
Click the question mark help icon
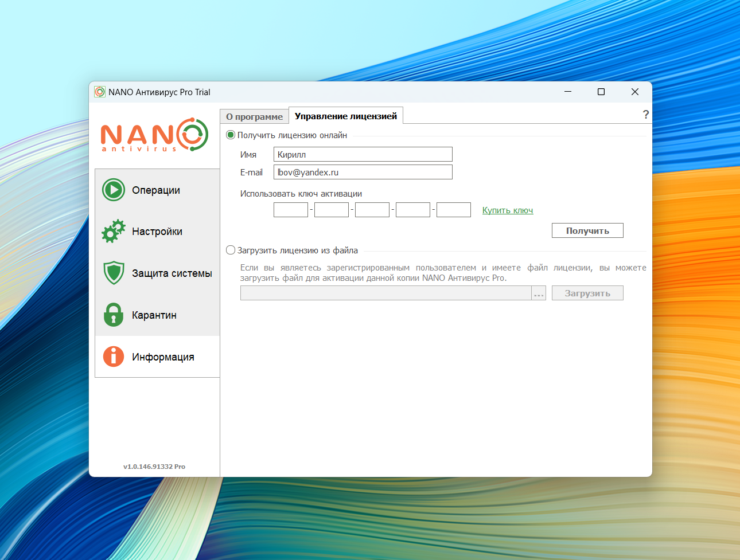coord(645,115)
